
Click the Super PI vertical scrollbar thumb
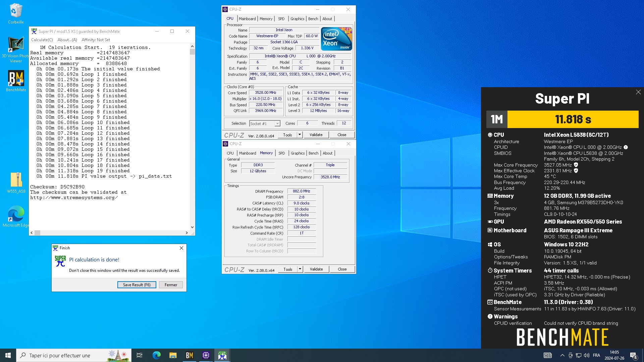[192, 52]
